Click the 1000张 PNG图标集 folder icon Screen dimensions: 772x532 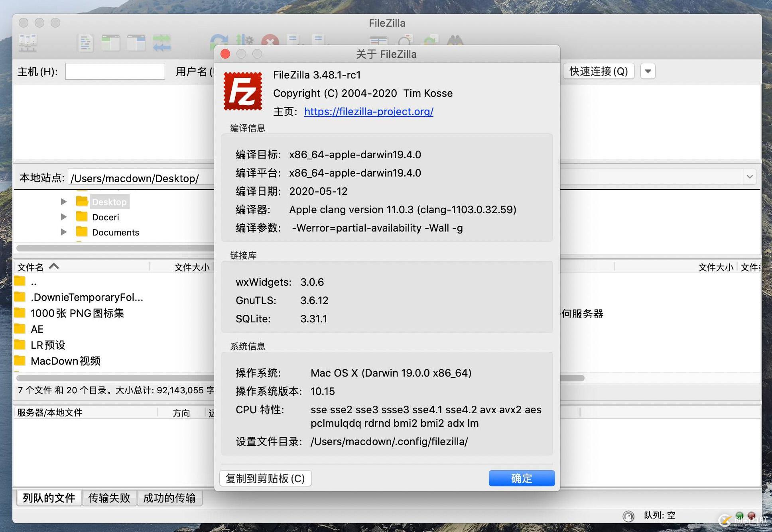20,313
